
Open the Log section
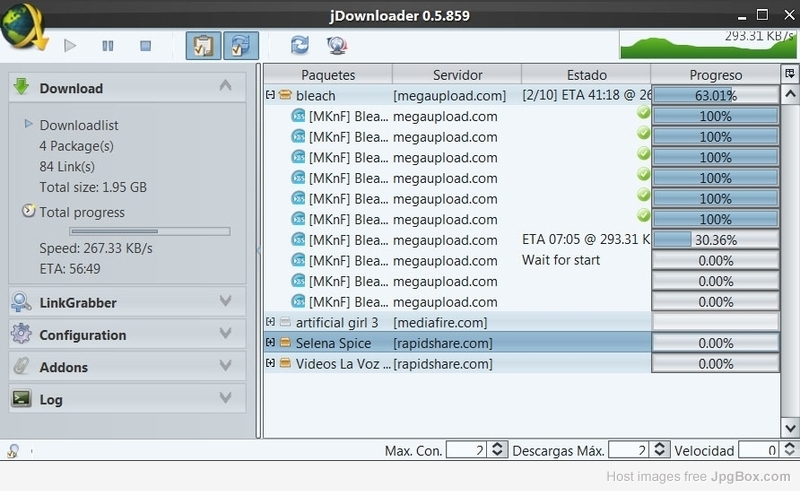point(128,398)
